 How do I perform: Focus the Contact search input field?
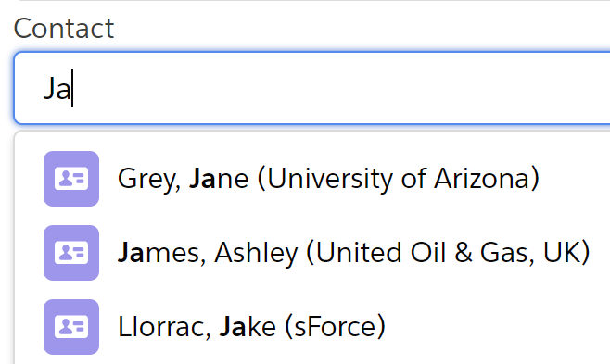(x=312, y=88)
